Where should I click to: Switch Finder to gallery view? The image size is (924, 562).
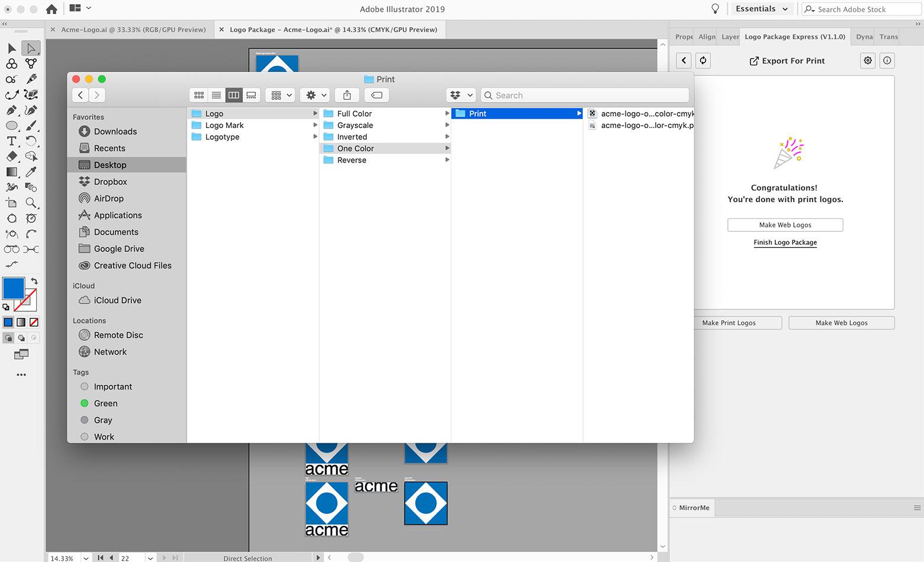(x=251, y=95)
